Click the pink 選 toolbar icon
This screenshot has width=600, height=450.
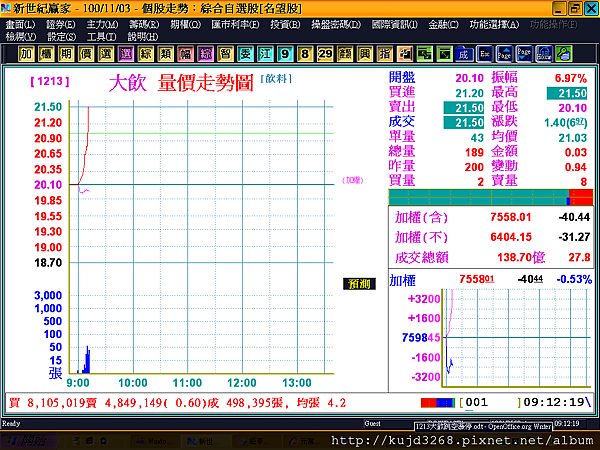click(126, 54)
